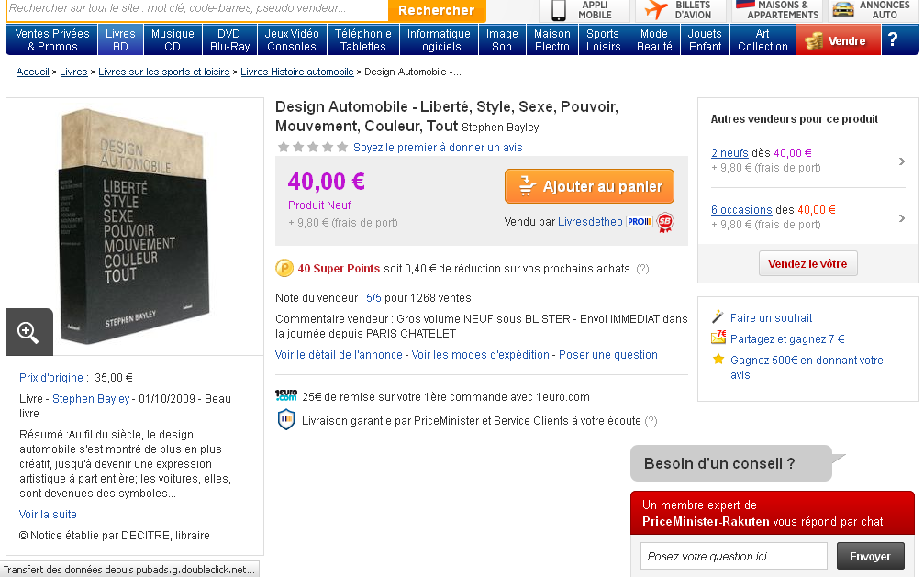The height and width of the screenshot is (577, 924).
Task: Click the Super Points gold coin icon
Action: [284, 269]
